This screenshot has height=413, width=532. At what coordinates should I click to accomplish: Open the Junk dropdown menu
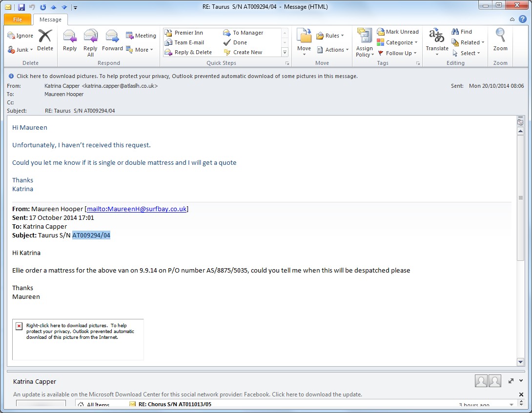20,50
